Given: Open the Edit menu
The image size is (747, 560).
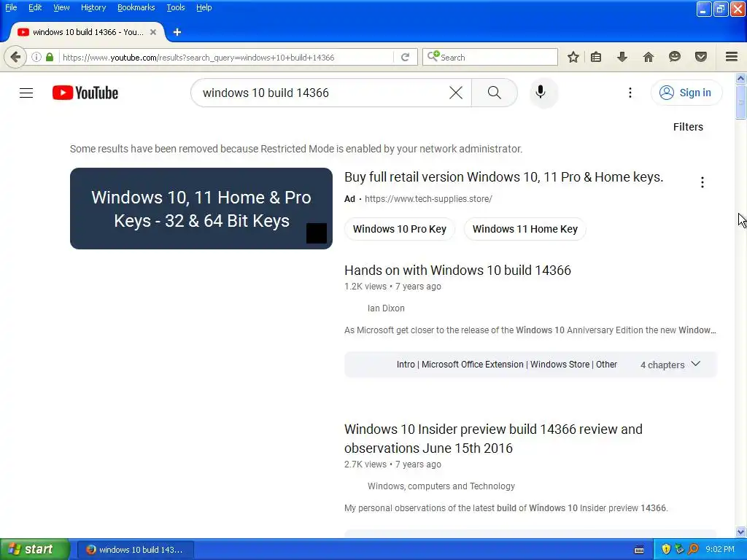Looking at the screenshot, I should 35,7.
